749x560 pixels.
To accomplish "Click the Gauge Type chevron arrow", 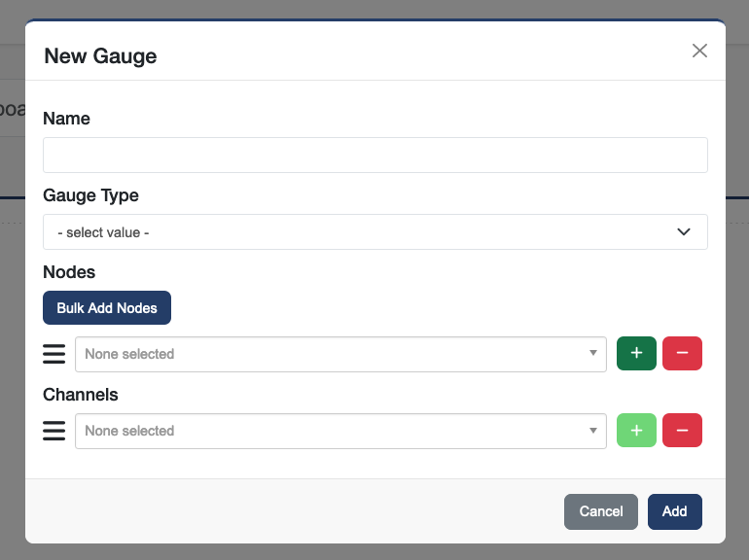I will (684, 232).
